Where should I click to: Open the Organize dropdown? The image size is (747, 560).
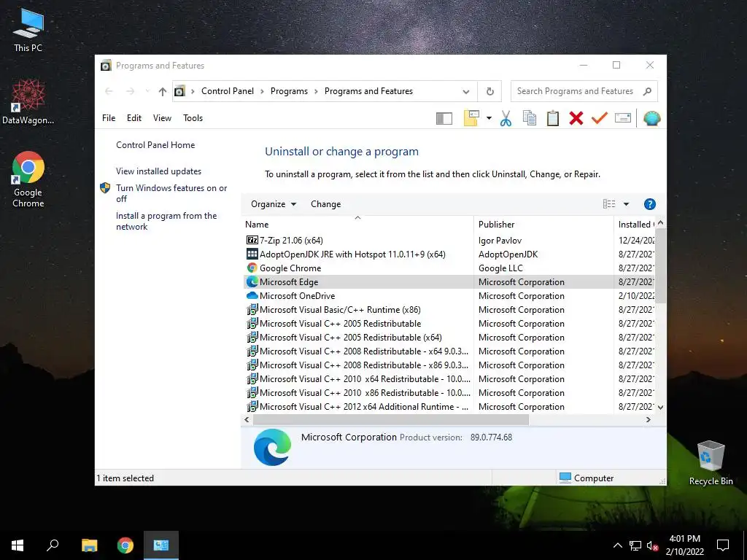(274, 204)
